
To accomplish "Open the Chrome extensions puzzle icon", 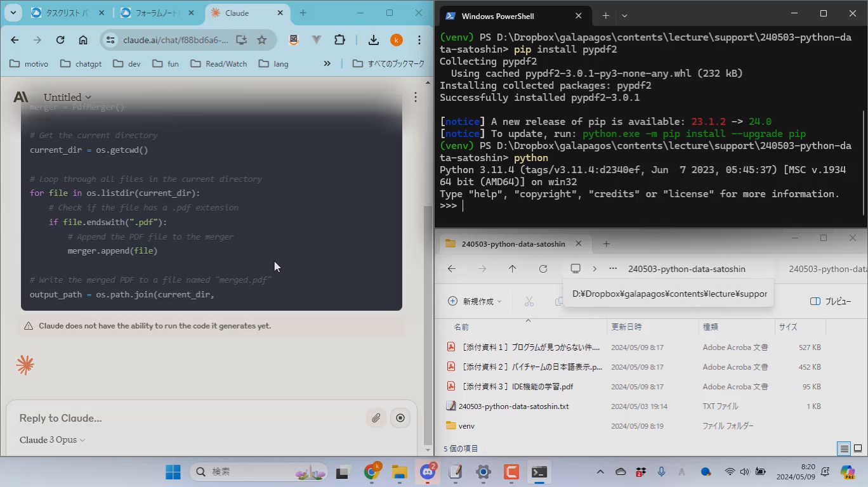I will pyautogui.click(x=339, y=40).
